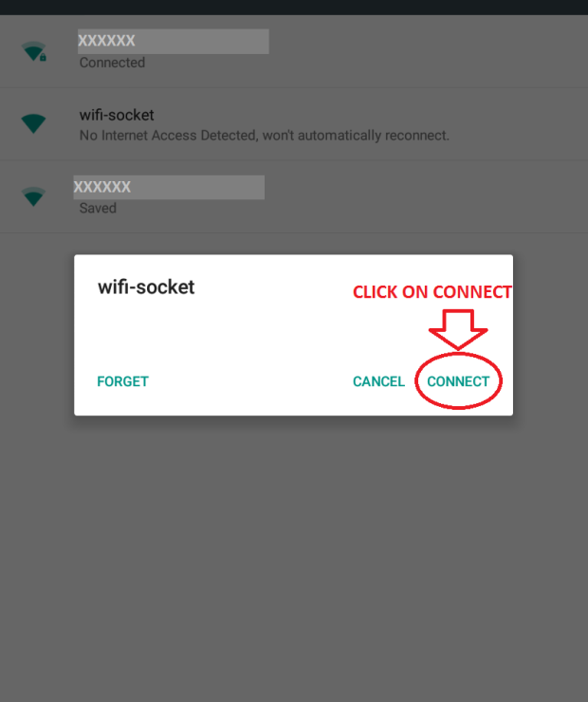Click the red "CLICK ON CONNECT" annotation text
This screenshot has width=588, height=702.
point(432,292)
